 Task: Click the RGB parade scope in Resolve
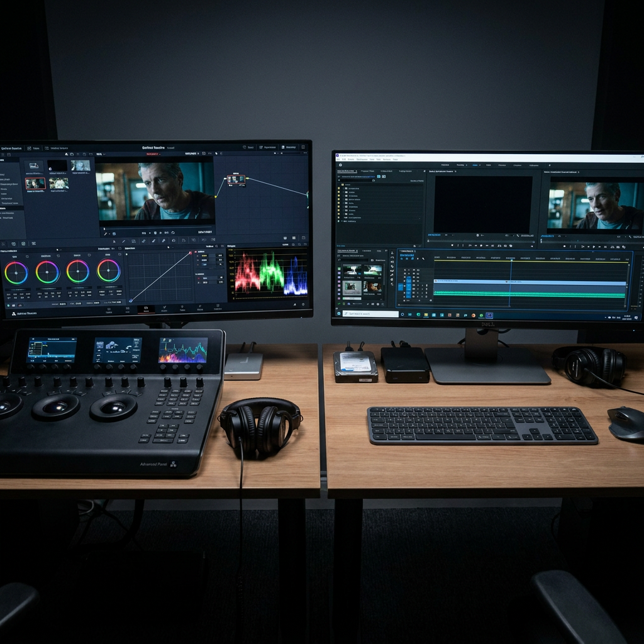pyautogui.click(x=269, y=273)
